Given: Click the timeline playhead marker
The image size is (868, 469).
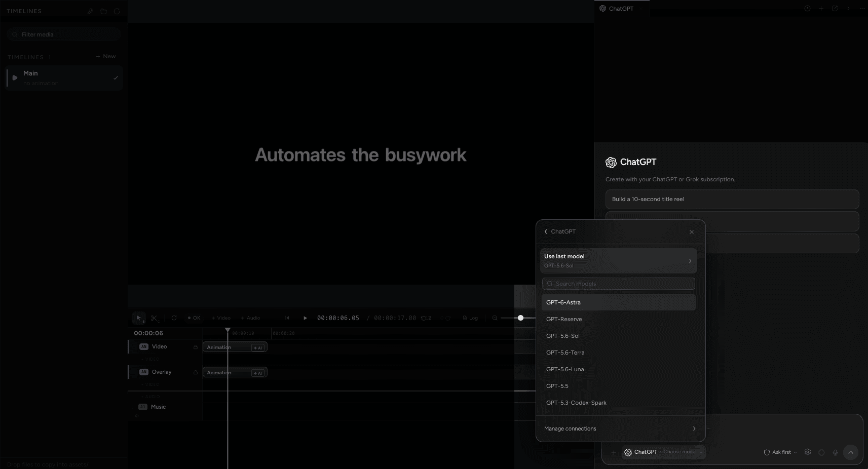Looking at the screenshot, I should tap(228, 330).
